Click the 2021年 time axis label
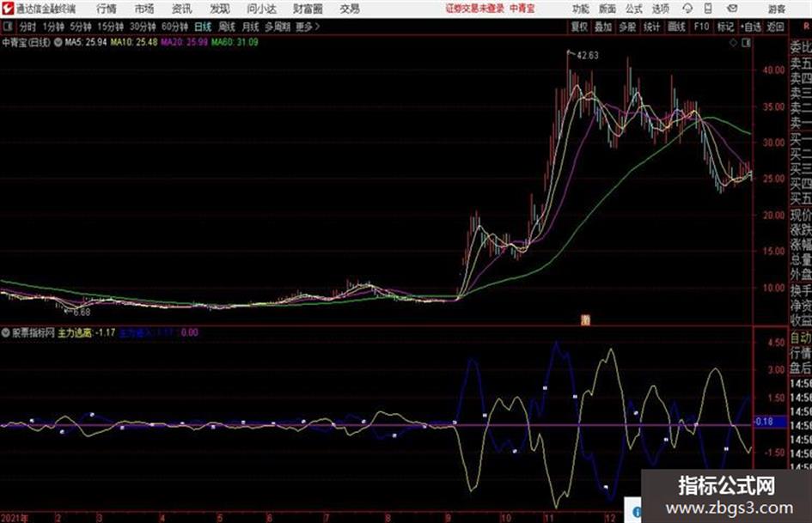Viewport: 812px width, 523px height. click(x=15, y=518)
